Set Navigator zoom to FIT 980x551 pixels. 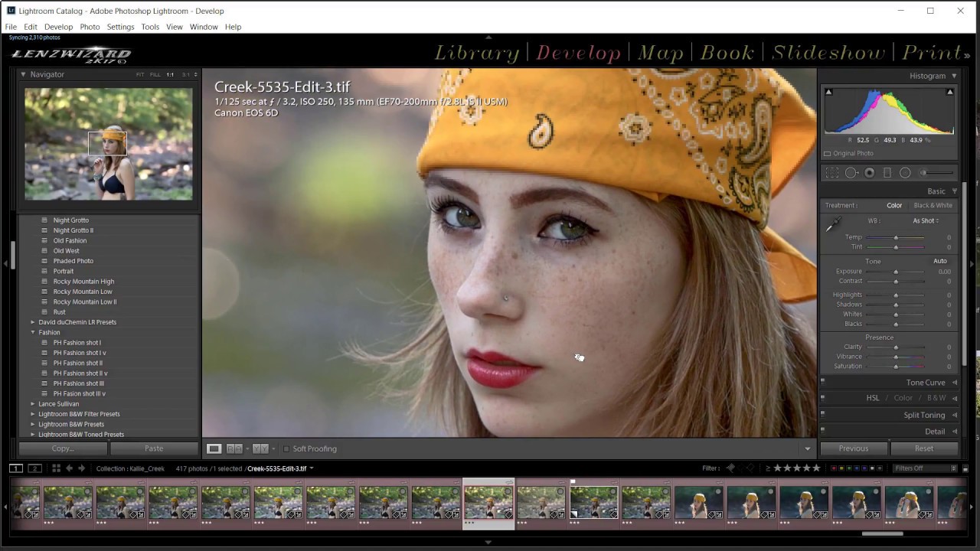pyautogui.click(x=140, y=74)
